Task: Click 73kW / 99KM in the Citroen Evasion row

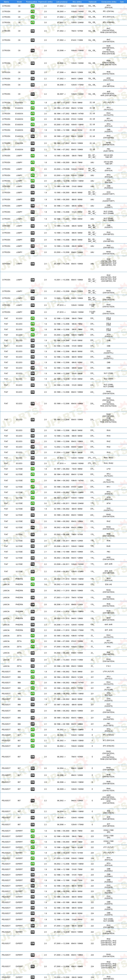Action: click(77, 103)
